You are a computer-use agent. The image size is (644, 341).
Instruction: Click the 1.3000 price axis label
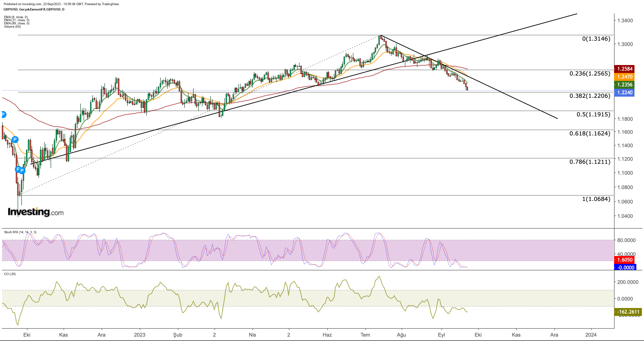[625, 44]
